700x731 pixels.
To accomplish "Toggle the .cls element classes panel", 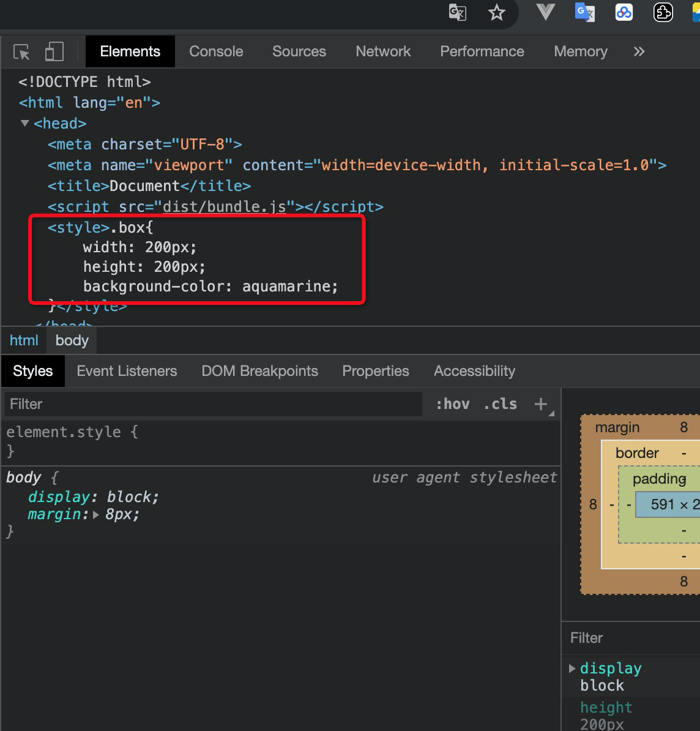I will click(x=501, y=404).
